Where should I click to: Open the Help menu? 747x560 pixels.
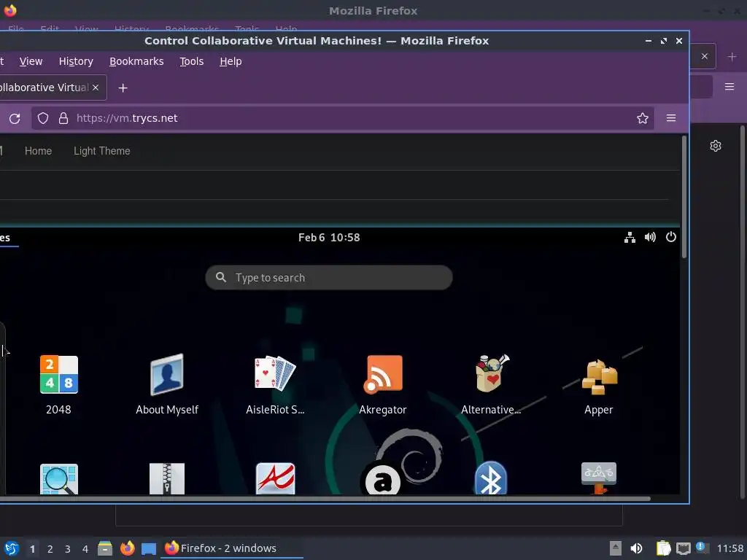point(231,61)
